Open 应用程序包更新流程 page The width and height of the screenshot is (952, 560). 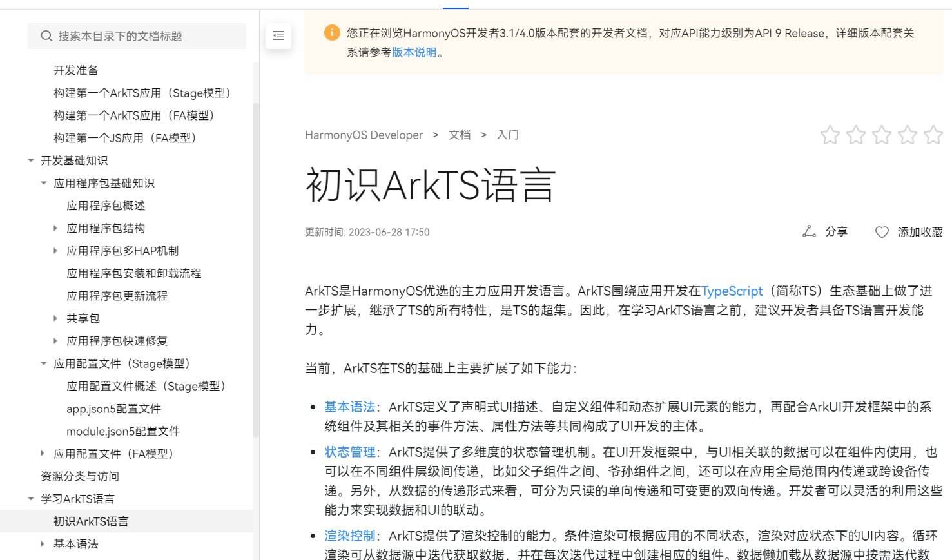(x=117, y=296)
